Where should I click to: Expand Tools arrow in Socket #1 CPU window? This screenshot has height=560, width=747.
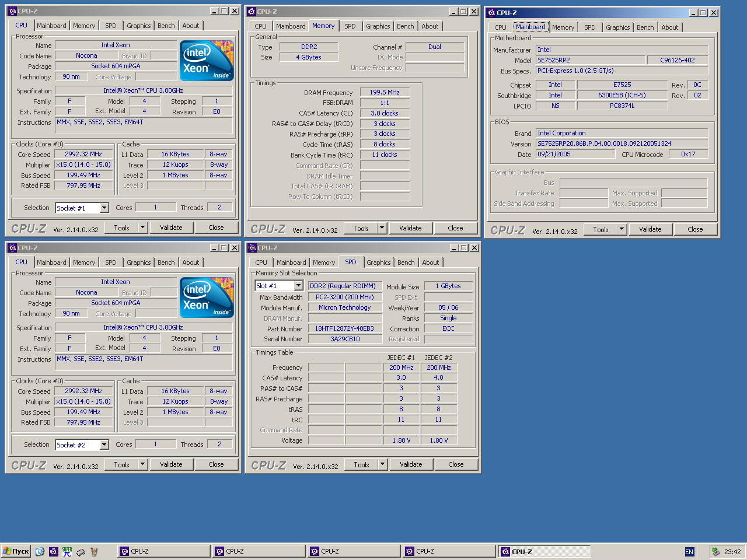click(143, 228)
